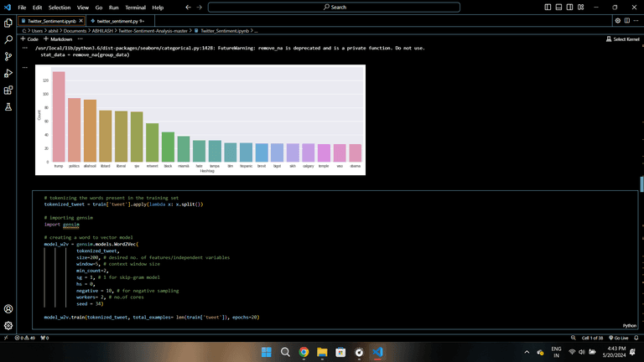Open the remote window indicator in status bar
The height and width of the screenshot is (362, 644).
tap(6, 338)
